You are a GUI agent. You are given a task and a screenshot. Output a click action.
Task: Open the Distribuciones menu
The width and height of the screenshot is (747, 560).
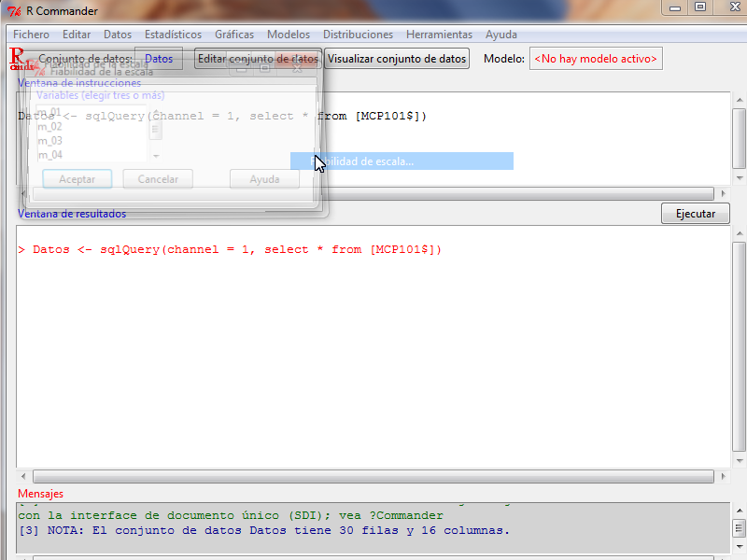[x=358, y=35]
